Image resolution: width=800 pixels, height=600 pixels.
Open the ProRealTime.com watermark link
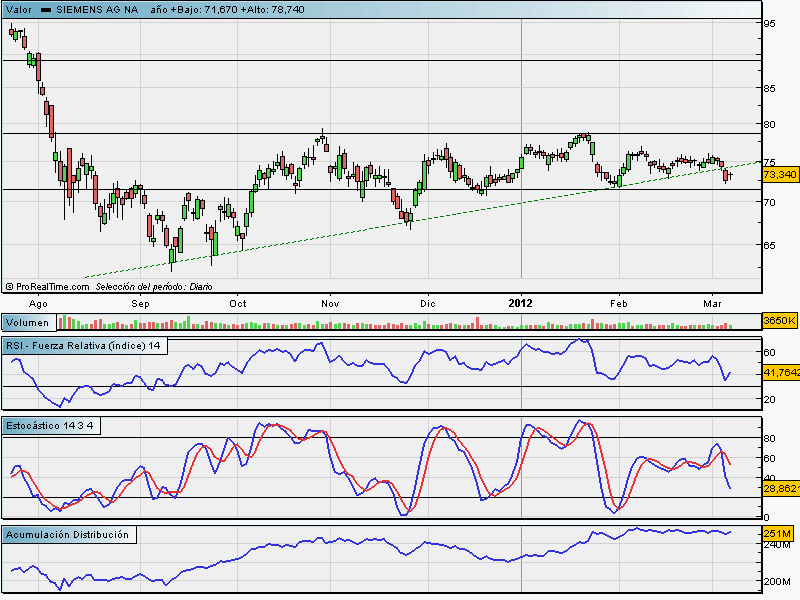pos(47,287)
